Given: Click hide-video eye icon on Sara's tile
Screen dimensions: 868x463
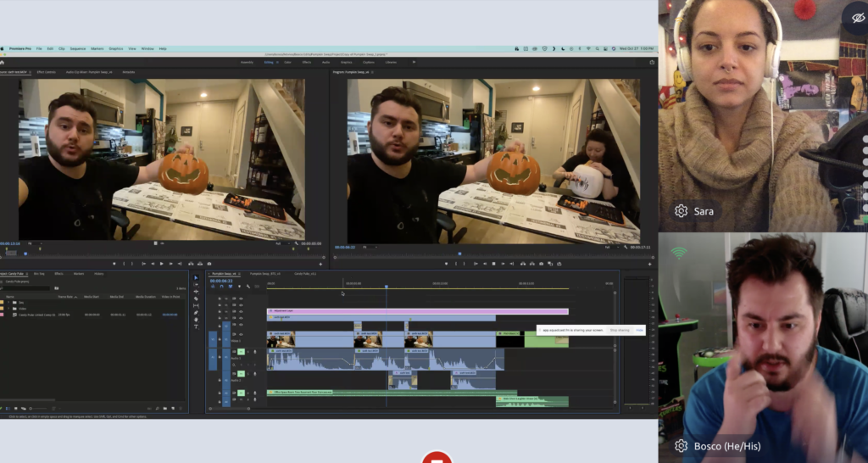Looking at the screenshot, I should 858,19.
